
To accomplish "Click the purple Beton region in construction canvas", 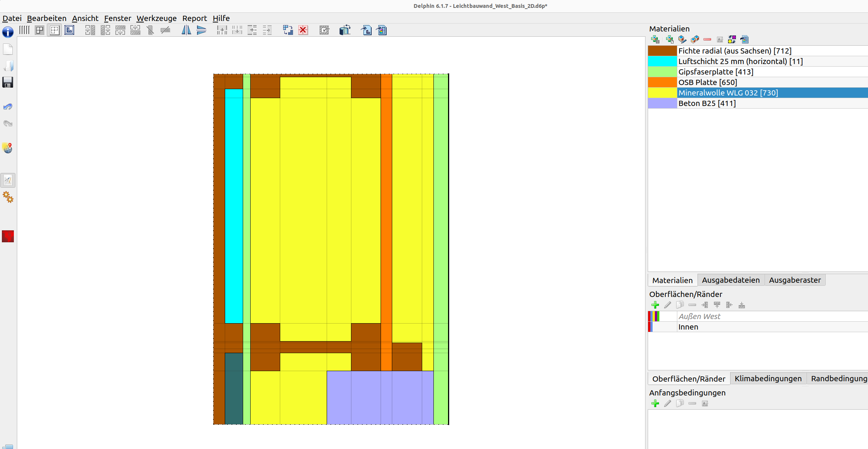I will pos(380,397).
